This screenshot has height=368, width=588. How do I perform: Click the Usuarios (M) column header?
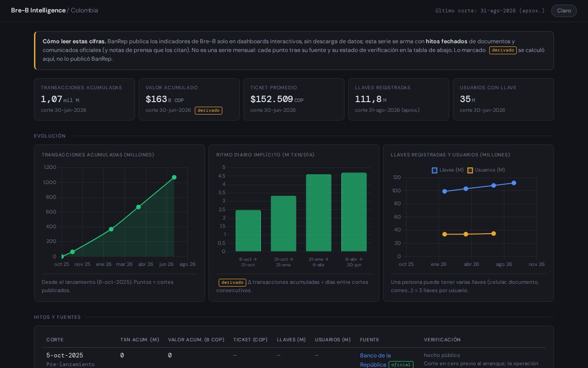click(x=333, y=340)
